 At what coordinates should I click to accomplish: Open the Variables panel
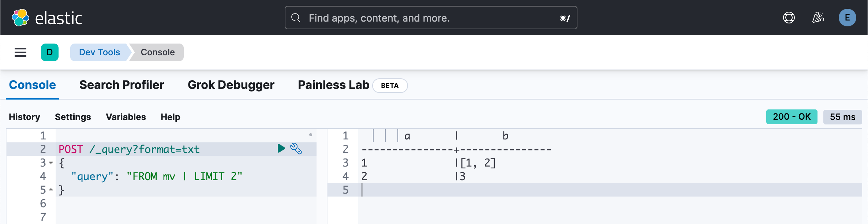point(126,117)
